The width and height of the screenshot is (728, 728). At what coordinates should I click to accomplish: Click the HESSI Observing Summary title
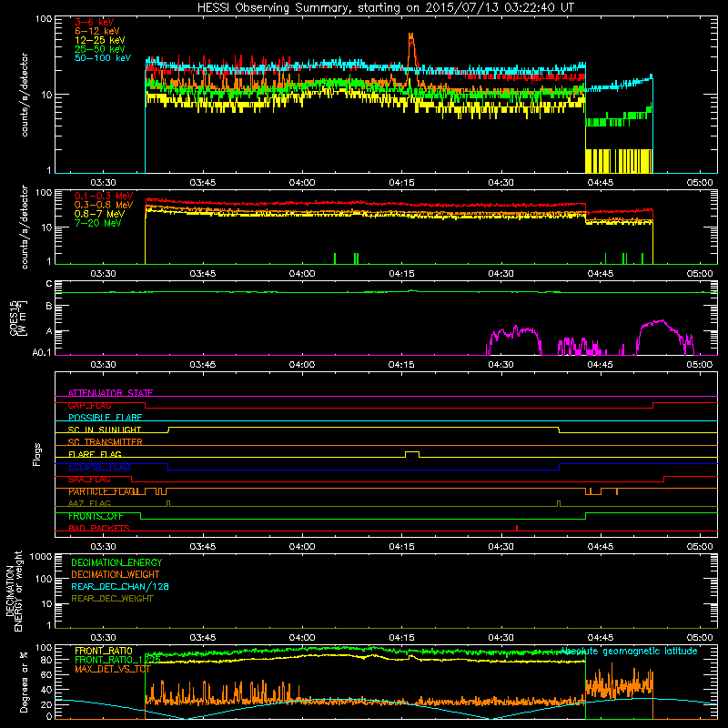(386, 8)
